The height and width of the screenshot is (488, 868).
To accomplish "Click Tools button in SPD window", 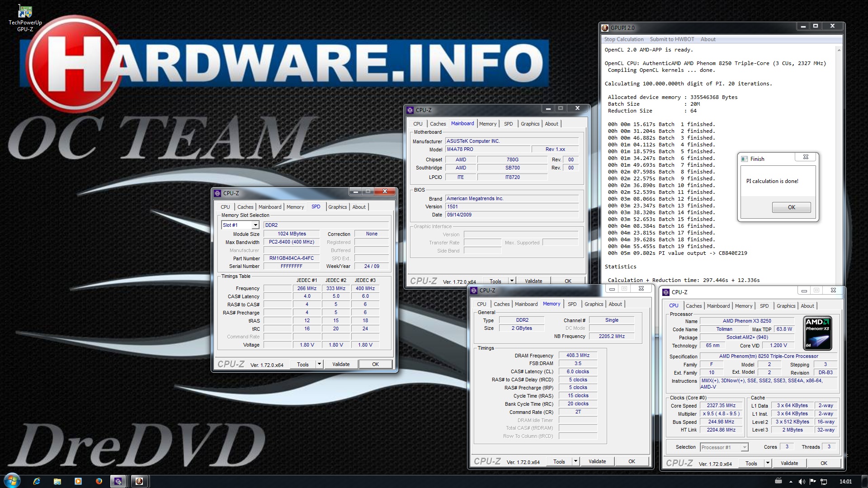I will (x=302, y=364).
